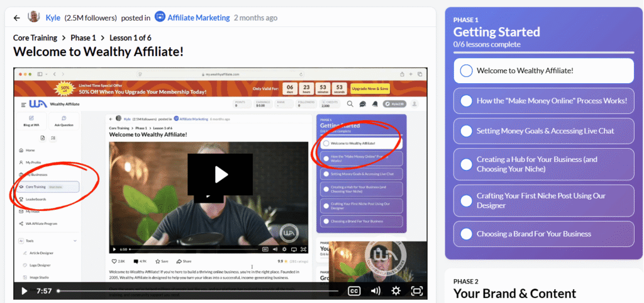The image size is (644, 303).
Task: Play video using the control bar play icon
Action: coord(25,291)
